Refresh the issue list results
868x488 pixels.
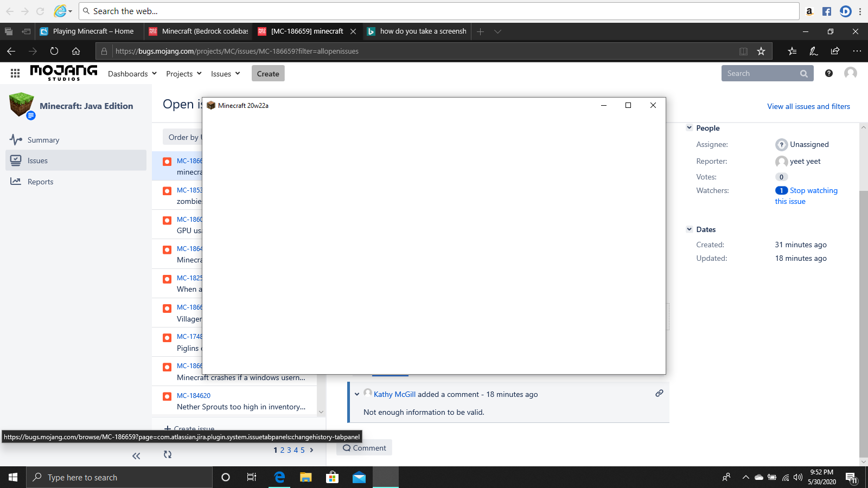coord(168,454)
